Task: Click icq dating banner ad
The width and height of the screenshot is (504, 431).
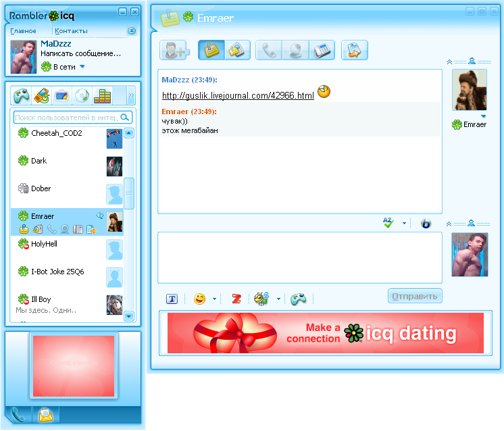Action: [325, 333]
